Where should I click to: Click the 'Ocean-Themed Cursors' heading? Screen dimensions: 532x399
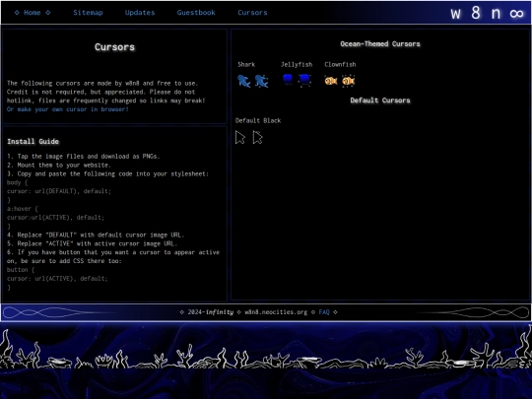[380, 43]
